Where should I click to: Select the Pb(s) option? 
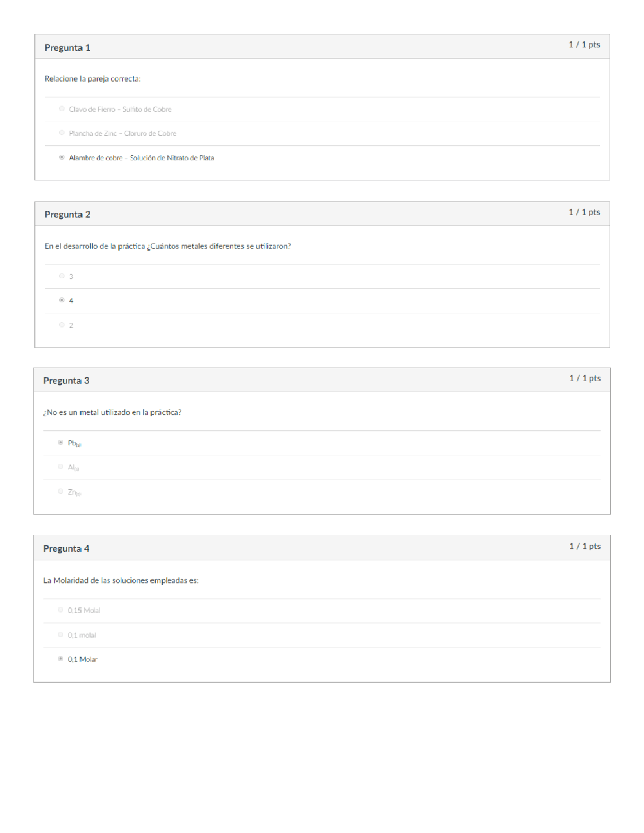(61, 442)
